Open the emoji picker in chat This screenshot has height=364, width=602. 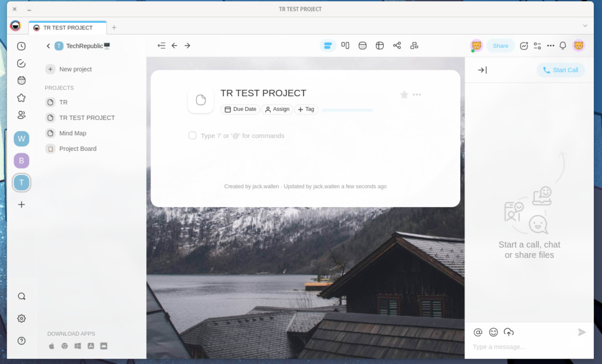493,332
